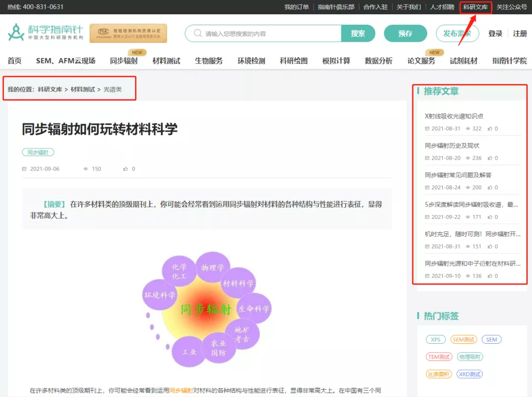Click the search input field
The height and width of the screenshot is (397, 532).
271,34
